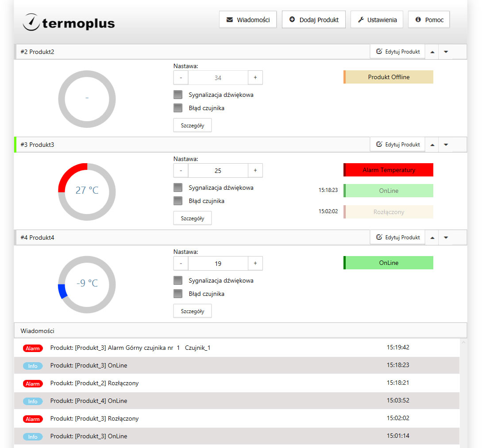Viewport: 482px width, 448px height.
Task: Move Produkt3 up with the arrow
Action: (x=432, y=145)
